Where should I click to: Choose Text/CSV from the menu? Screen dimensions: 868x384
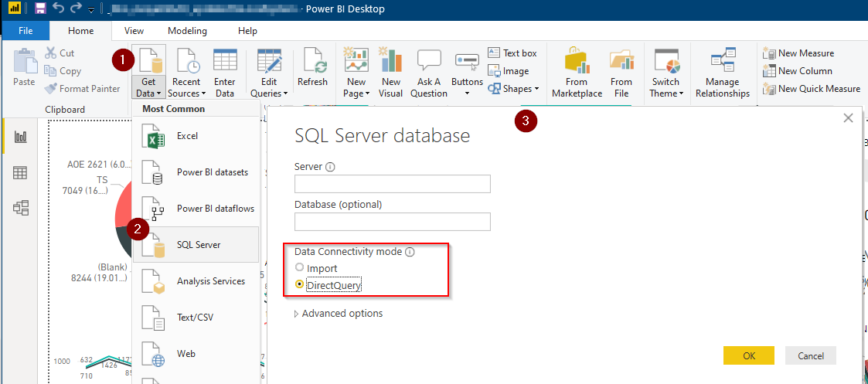[x=196, y=318]
